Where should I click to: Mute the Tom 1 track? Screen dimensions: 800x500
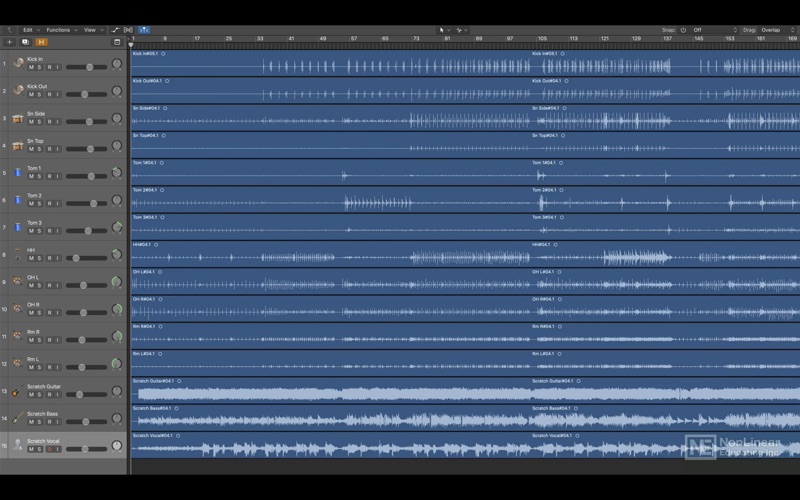point(31,177)
